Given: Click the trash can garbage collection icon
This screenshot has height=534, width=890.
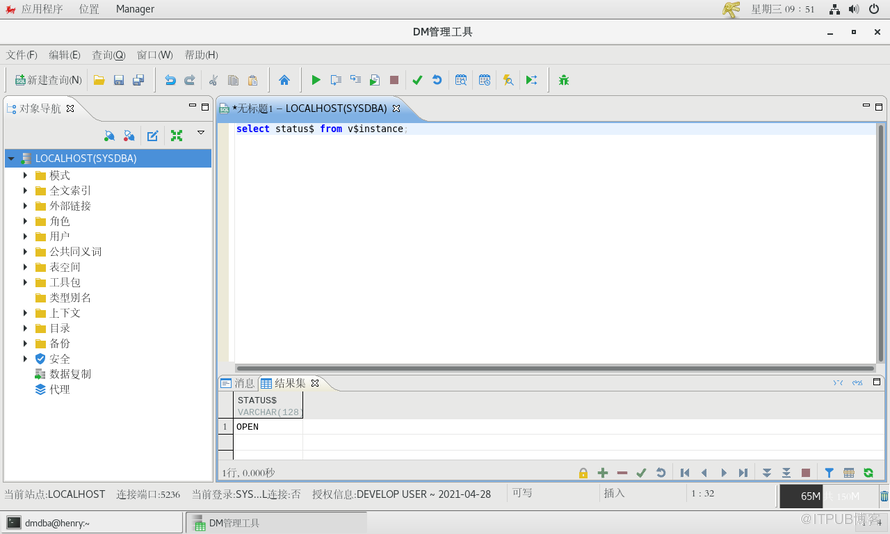Looking at the screenshot, I should pyautogui.click(x=884, y=496).
